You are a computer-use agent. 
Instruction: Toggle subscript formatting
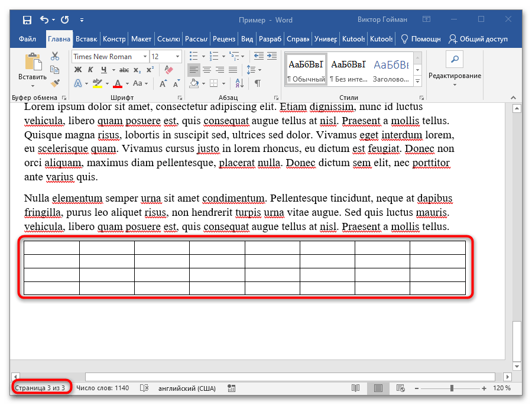click(137, 70)
